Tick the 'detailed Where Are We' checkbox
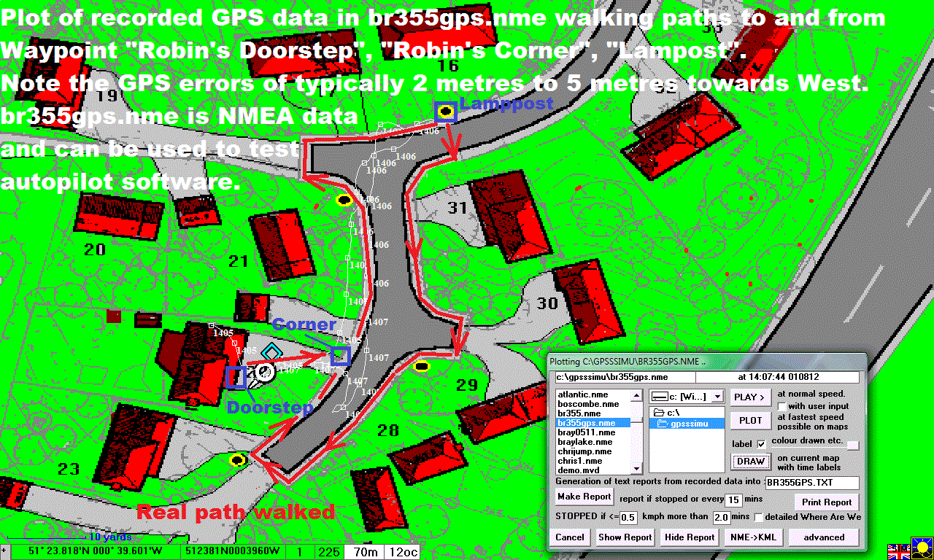The image size is (934, 560). [x=760, y=517]
